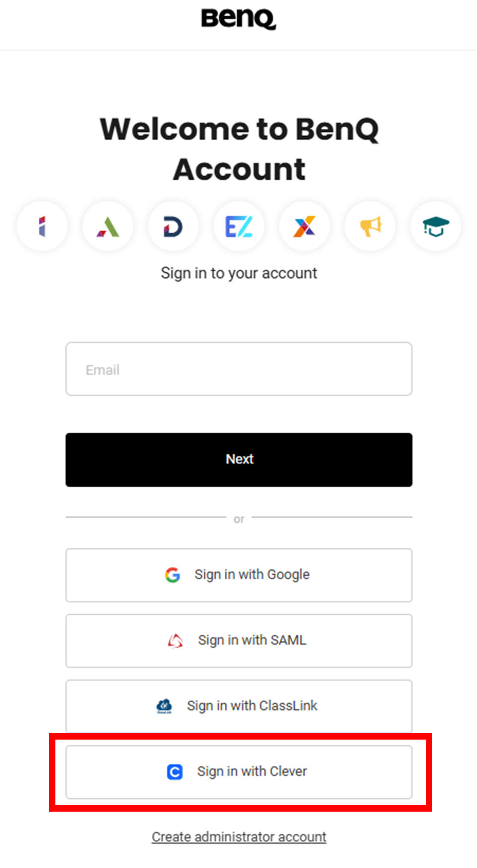The width and height of the screenshot is (477, 868).
Task: Click the blue EZ EZWrite icon
Action: pos(239,226)
